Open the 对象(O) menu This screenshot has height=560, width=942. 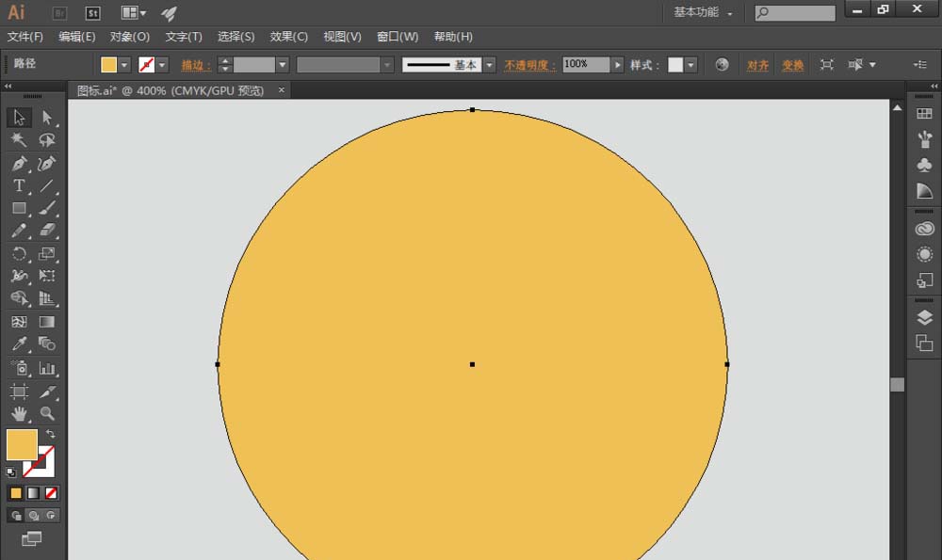[130, 37]
